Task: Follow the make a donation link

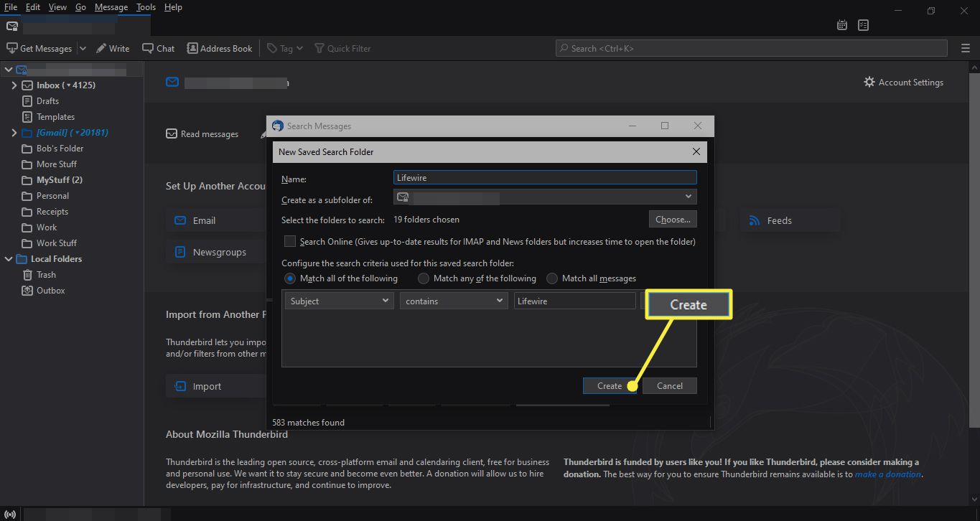Action: coord(888,474)
